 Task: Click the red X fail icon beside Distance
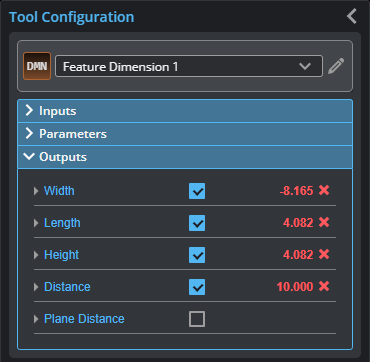(324, 286)
